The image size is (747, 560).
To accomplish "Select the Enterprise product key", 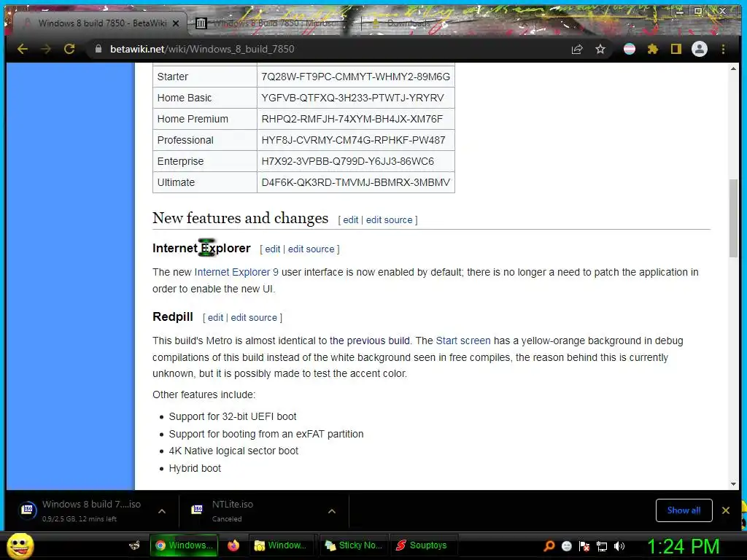I will [347, 161].
